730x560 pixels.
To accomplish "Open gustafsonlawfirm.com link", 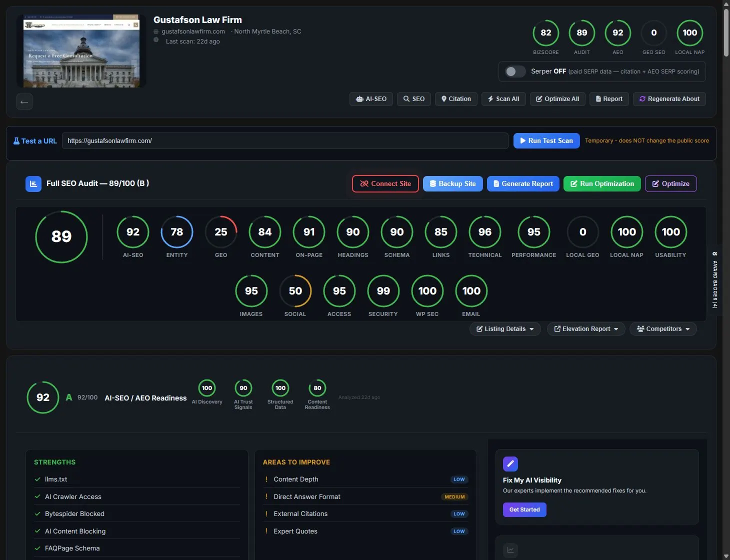I will (193, 31).
